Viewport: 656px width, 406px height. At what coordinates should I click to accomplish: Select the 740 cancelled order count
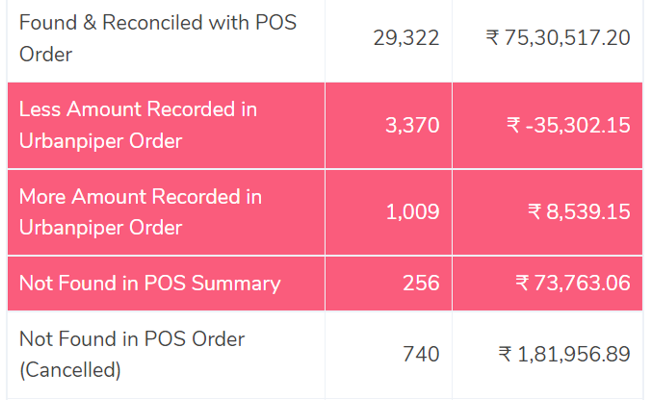click(x=421, y=354)
